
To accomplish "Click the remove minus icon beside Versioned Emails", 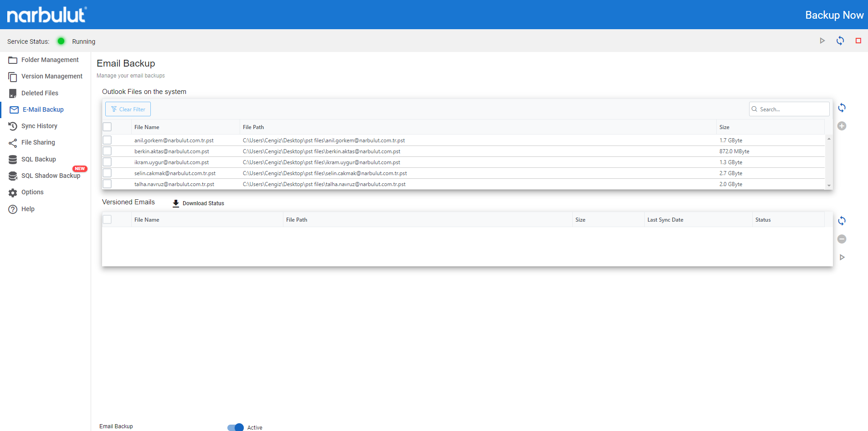I will (x=842, y=239).
